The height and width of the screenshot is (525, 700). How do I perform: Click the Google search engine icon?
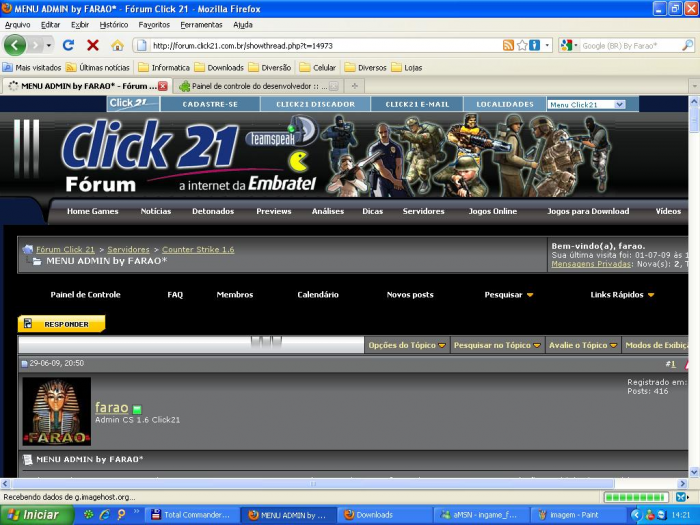click(566, 45)
